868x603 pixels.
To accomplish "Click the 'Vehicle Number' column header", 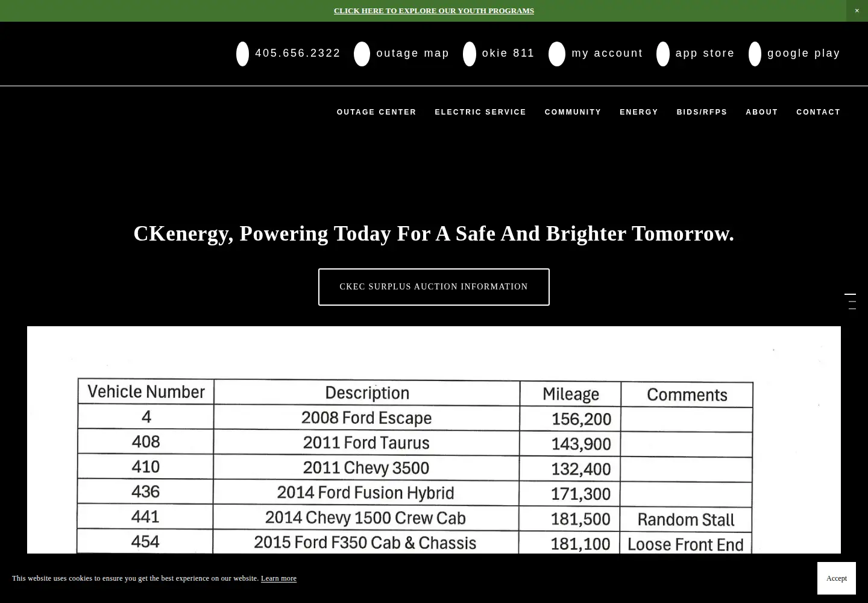I will coord(146,392).
